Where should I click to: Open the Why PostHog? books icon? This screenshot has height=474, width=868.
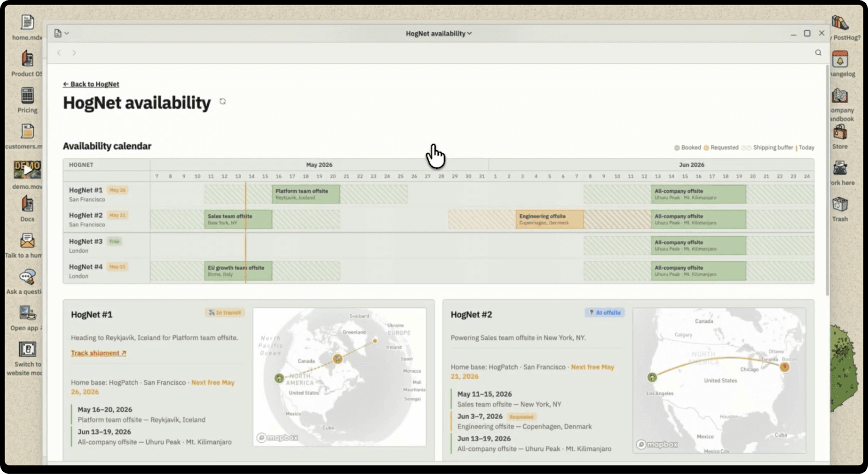pos(840,23)
